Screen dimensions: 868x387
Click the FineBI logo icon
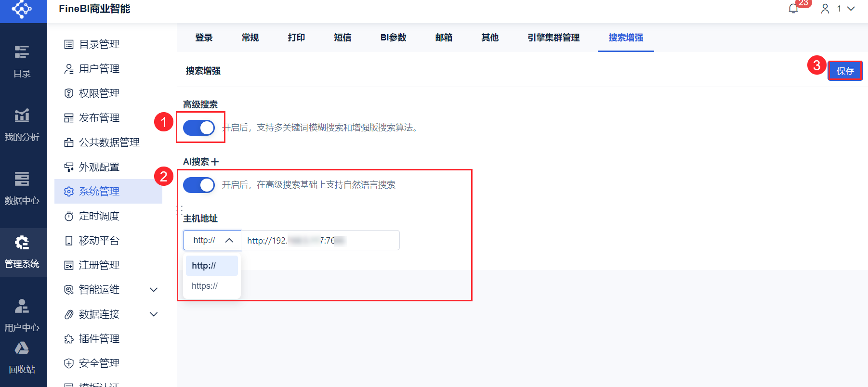[22, 9]
